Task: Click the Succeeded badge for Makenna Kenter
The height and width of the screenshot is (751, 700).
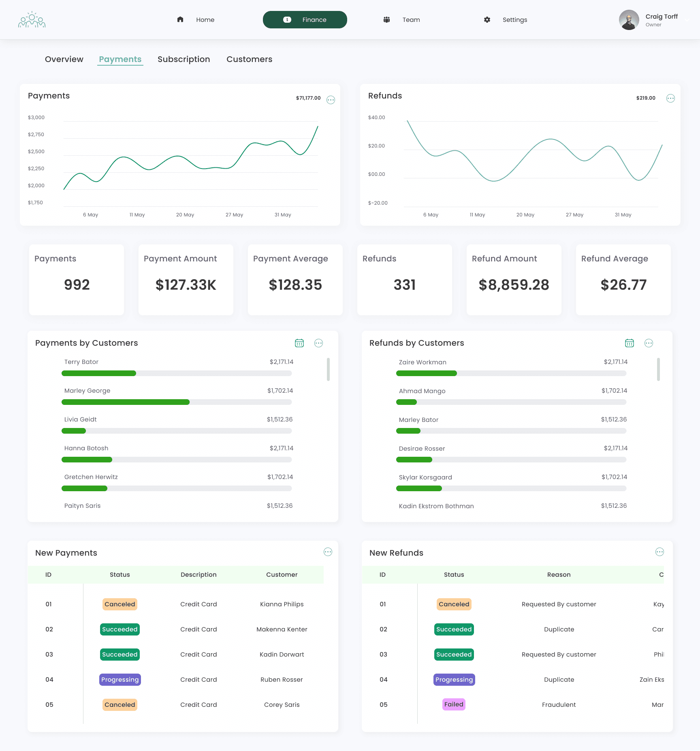Action: [x=120, y=629]
